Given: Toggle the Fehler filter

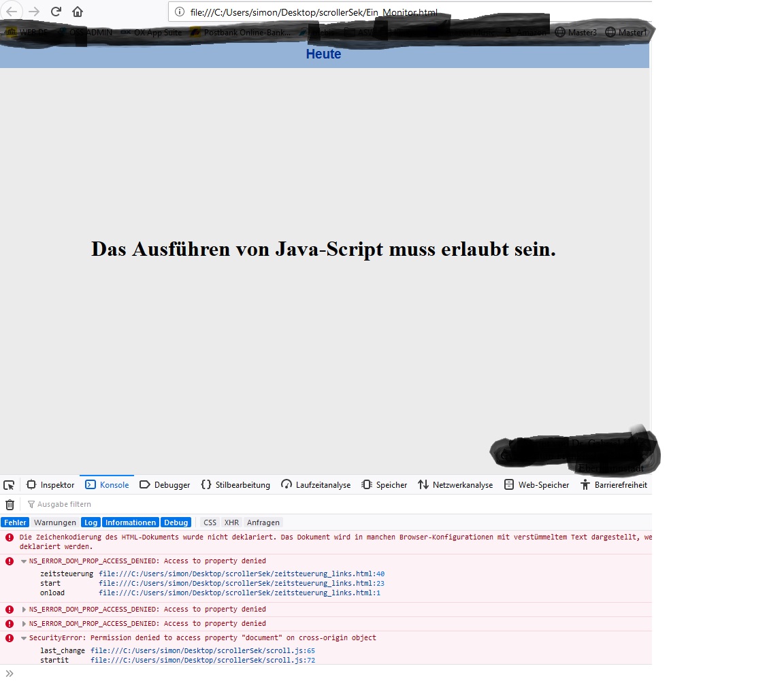Looking at the screenshot, I should click(15, 522).
